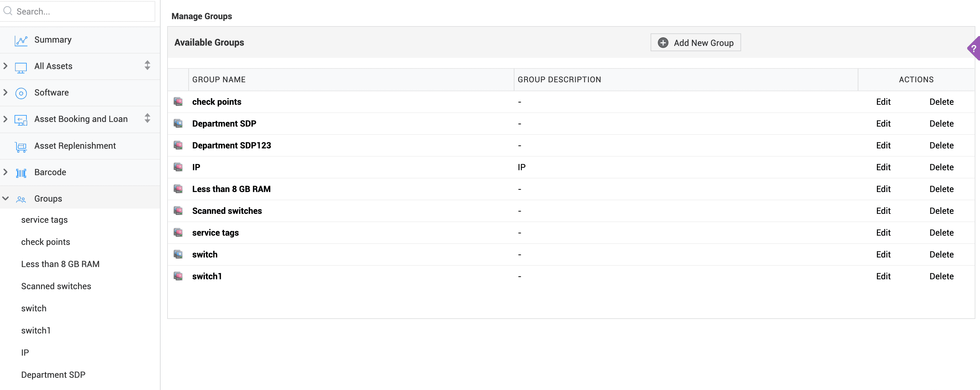Click the Add New Group button
This screenshot has width=980, height=390.
point(696,43)
